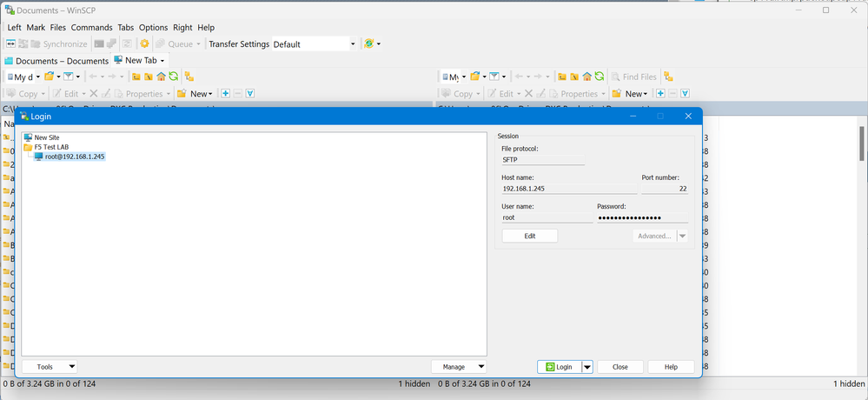Viewport: 868px width, 400px height.
Task: Open the Help menu in menu bar
Action: point(206,27)
